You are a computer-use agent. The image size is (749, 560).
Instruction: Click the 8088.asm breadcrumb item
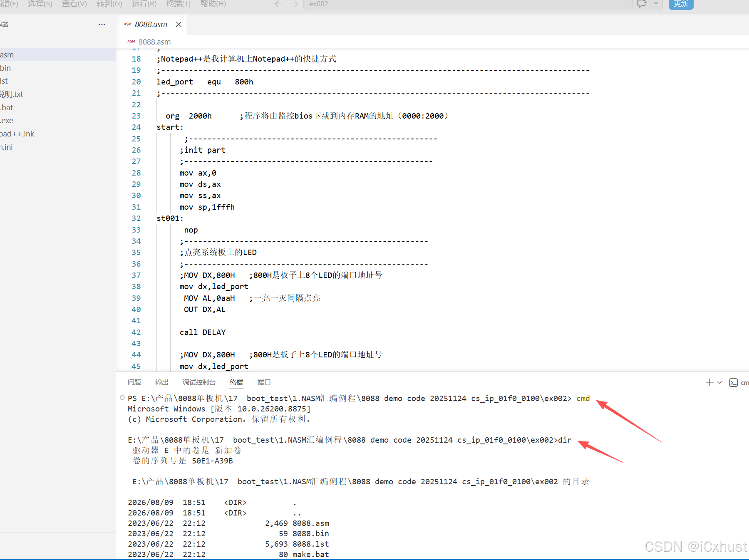154,42
